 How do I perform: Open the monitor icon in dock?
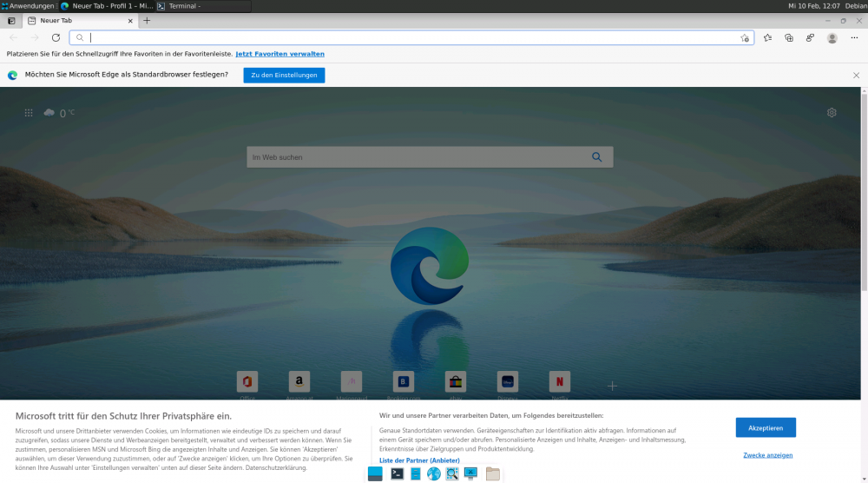[x=471, y=473]
